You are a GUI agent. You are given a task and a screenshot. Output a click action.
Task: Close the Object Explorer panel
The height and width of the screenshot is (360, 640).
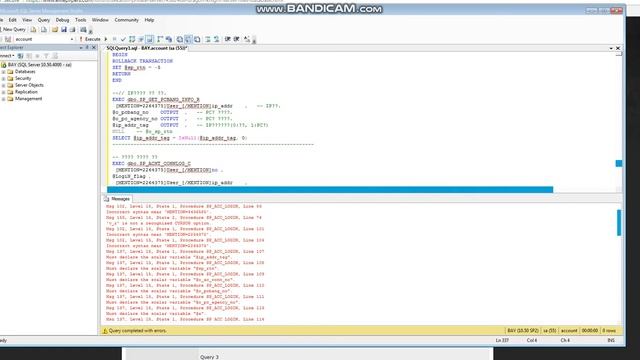(93, 48)
